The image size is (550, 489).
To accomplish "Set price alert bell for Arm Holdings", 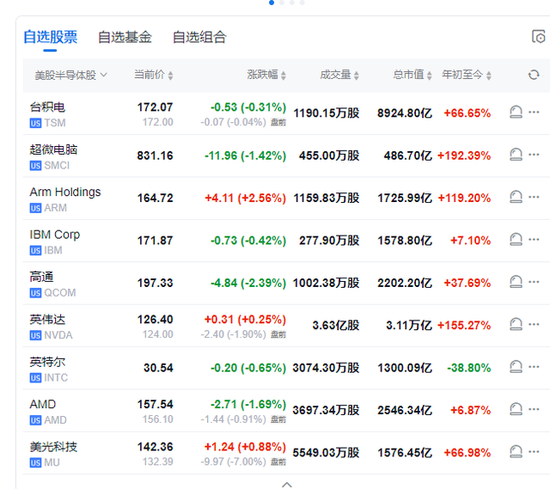I will [x=516, y=197].
